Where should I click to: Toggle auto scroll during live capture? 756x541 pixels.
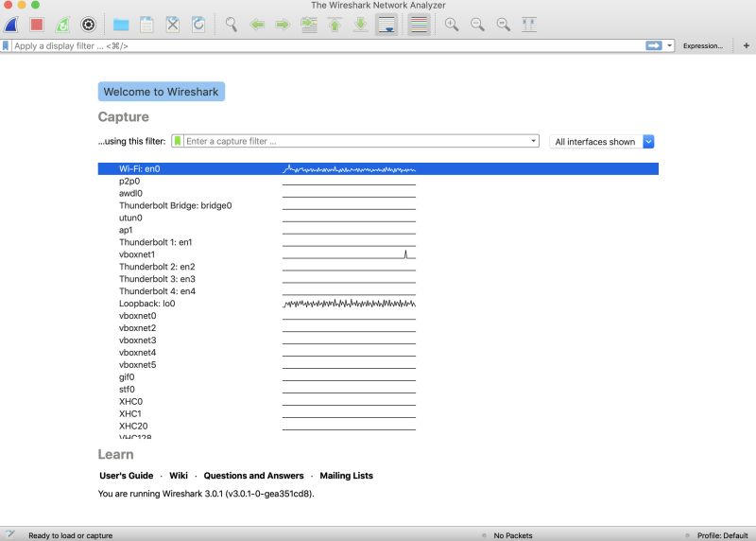(x=387, y=25)
